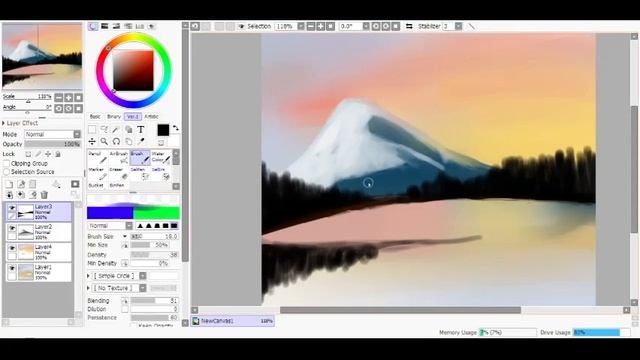Enable the Selection Source option
Screen dimensions: 640x360
7,172
